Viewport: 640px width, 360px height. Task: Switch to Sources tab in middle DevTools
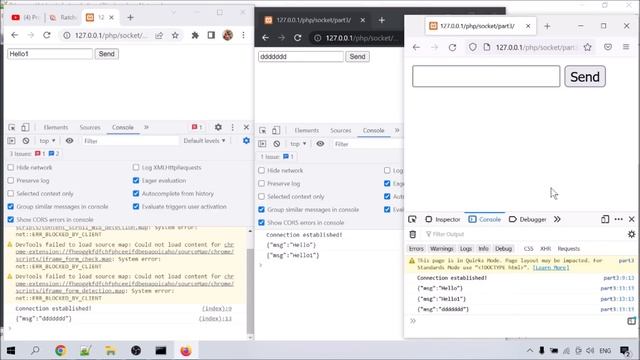tap(341, 131)
